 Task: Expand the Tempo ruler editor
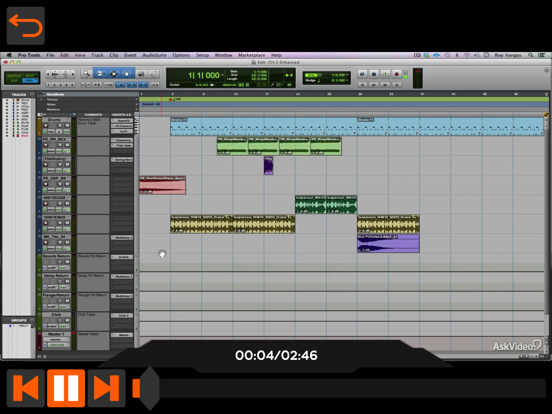click(41, 100)
